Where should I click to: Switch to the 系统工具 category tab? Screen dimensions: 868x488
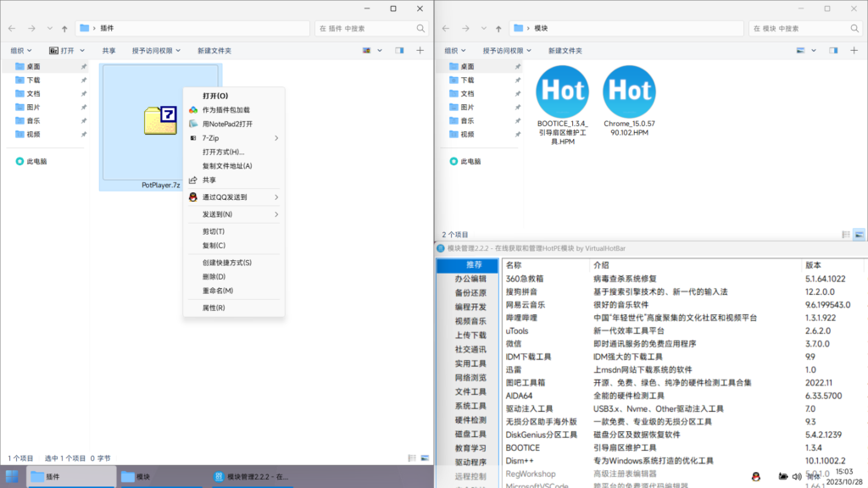point(468,406)
